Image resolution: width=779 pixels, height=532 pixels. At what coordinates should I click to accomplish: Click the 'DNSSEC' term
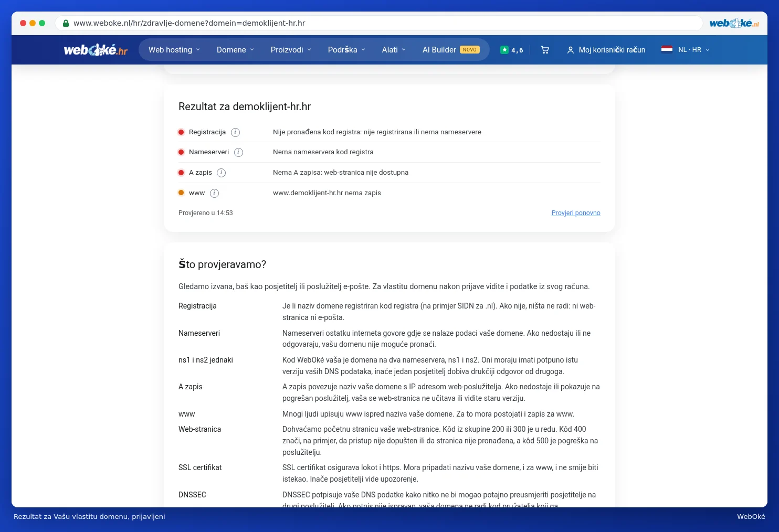click(192, 495)
